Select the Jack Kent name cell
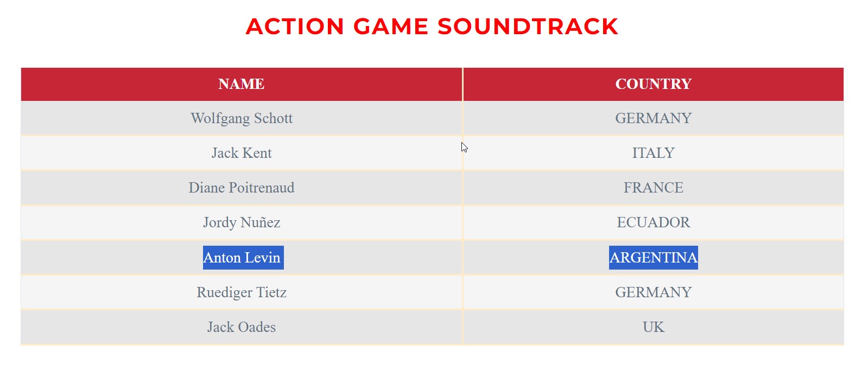The height and width of the screenshot is (371, 868). tap(242, 153)
